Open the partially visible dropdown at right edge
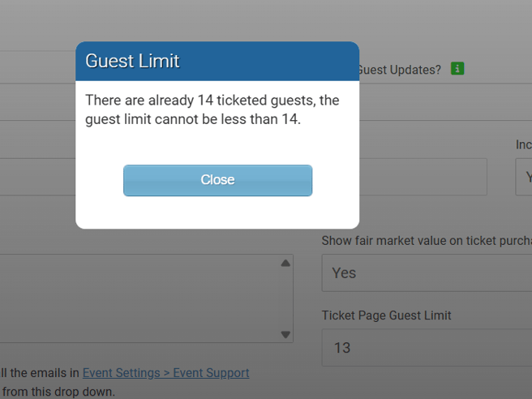The width and height of the screenshot is (532, 399). pos(524,177)
